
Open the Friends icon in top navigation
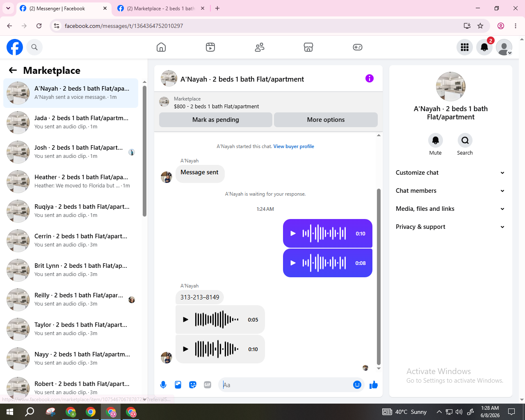[x=260, y=47]
